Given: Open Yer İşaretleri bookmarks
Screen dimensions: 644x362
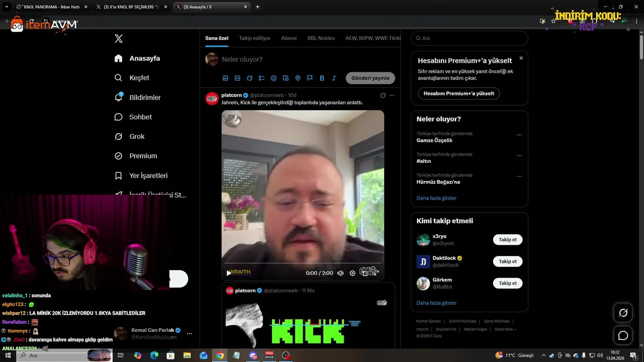Looking at the screenshot, I should [141, 175].
